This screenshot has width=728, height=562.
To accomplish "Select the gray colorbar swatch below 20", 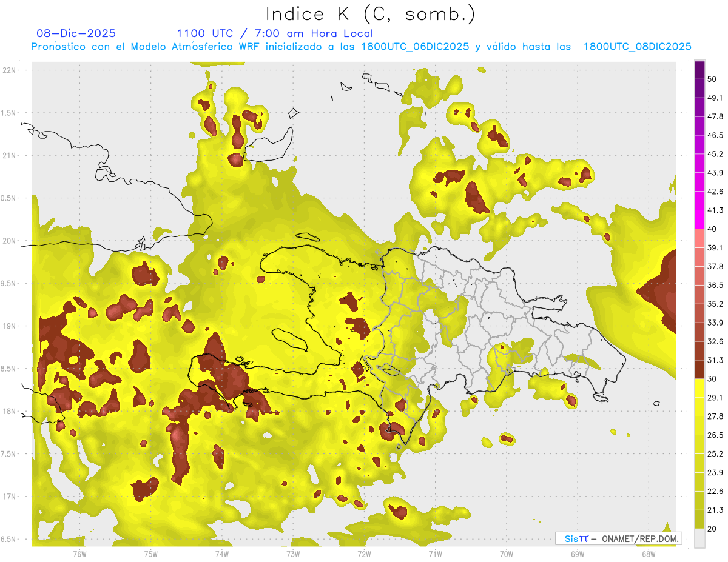I will pos(699,538).
